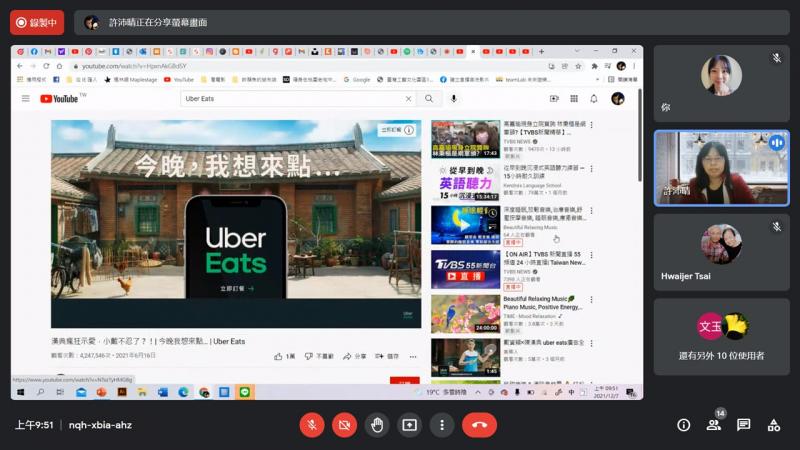Open the browser extensions puzzle icon
The width and height of the screenshot is (800, 450).
tap(594, 66)
